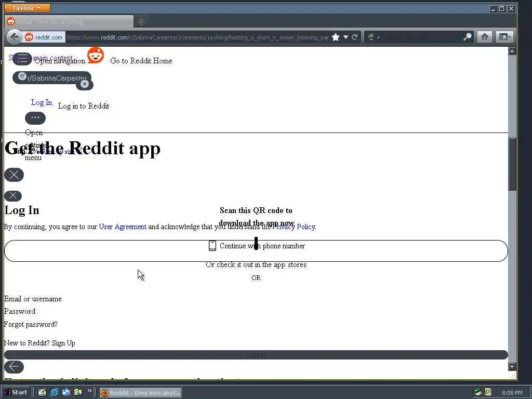Viewport: 532px width, 399px height.
Task: Open the orange Firefox menu button
Action: point(27,8)
